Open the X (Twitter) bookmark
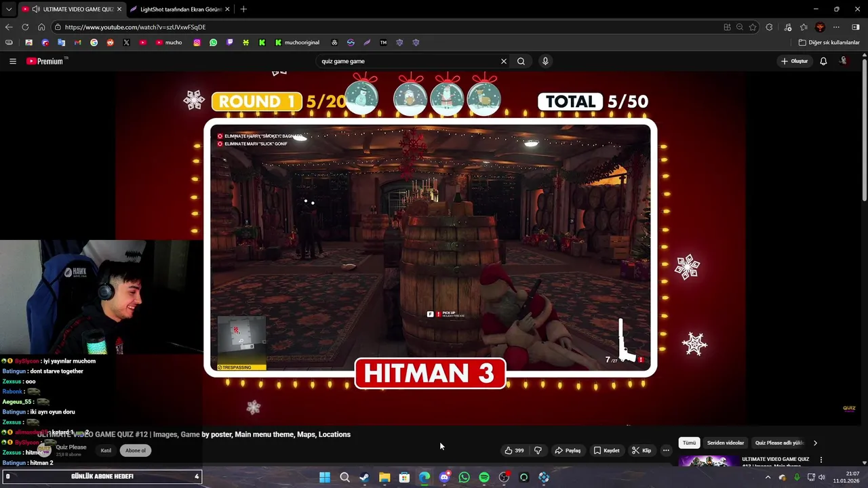This screenshot has width=868, height=488. (126, 42)
